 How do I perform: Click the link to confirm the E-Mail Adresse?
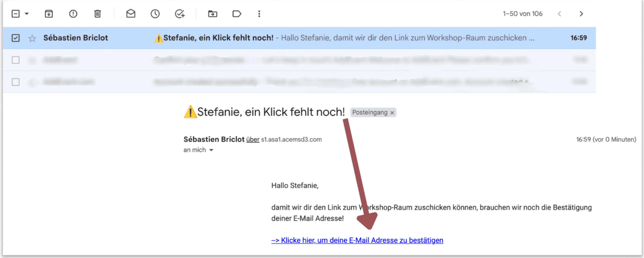357,240
